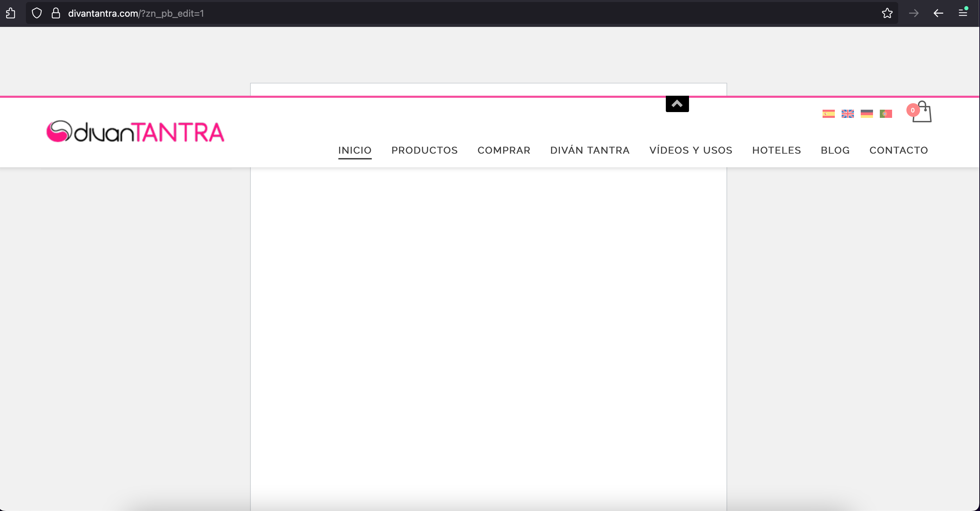
Task: Go to the COMPRAR menu item
Action: pyautogui.click(x=504, y=150)
